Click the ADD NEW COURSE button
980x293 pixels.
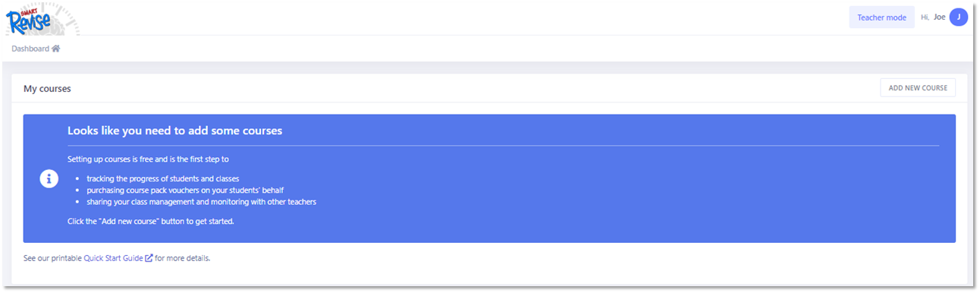[x=918, y=88]
